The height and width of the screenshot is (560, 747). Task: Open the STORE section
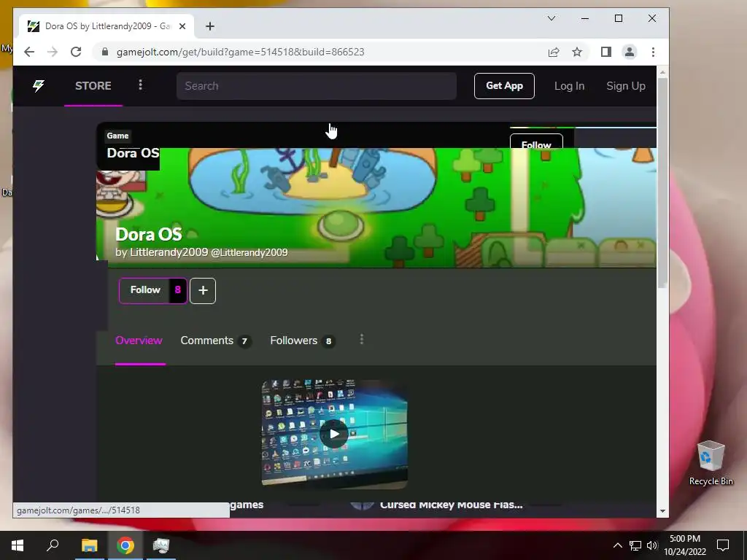coord(93,86)
